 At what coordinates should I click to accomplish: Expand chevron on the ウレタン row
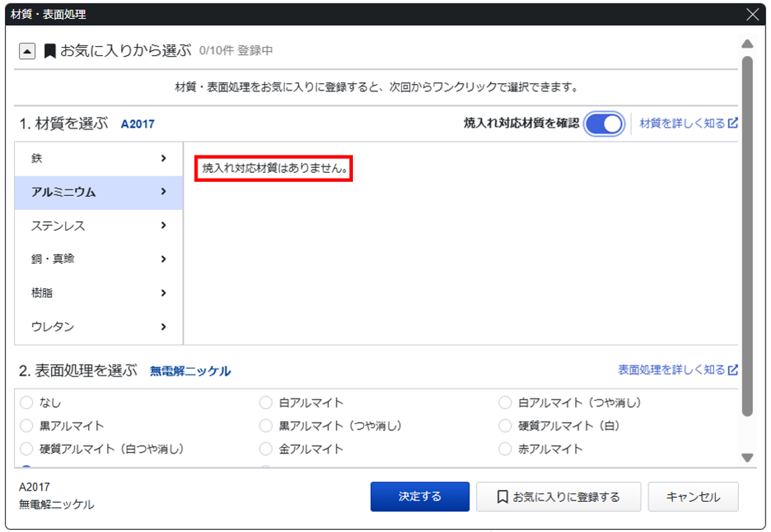tap(164, 327)
